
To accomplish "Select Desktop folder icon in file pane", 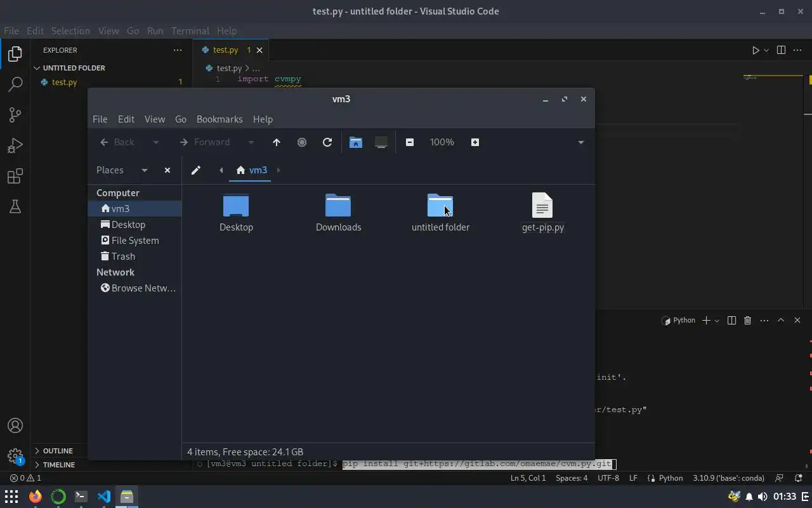I will (x=236, y=205).
